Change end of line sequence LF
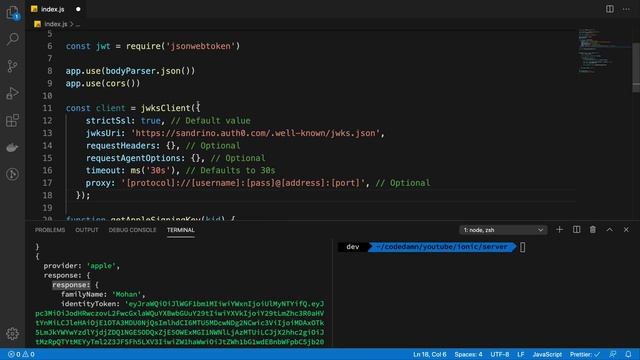The width and height of the screenshot is (640, 360). pyautogui.click(x=520, y=354)
